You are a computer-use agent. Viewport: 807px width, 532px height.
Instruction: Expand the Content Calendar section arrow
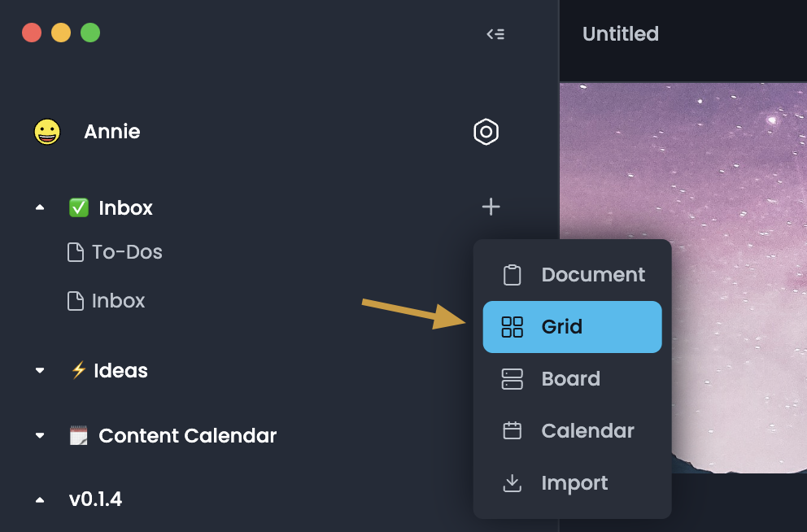pyautogui.click(x=40, y=436)
